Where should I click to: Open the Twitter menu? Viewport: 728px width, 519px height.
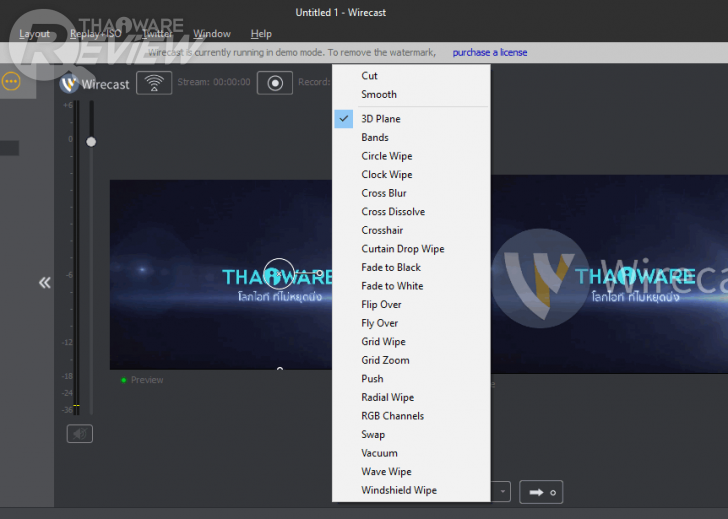[x=157, y=34]
